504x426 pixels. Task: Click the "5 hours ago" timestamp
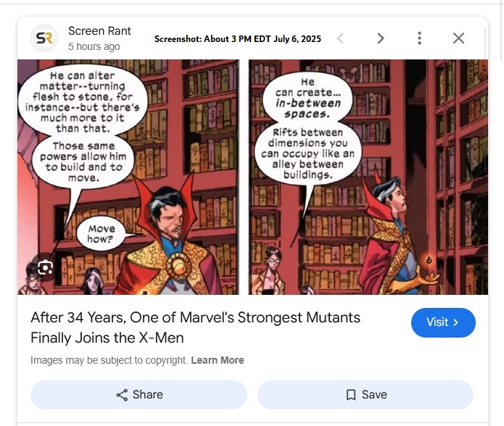click(x=94, y=46)
